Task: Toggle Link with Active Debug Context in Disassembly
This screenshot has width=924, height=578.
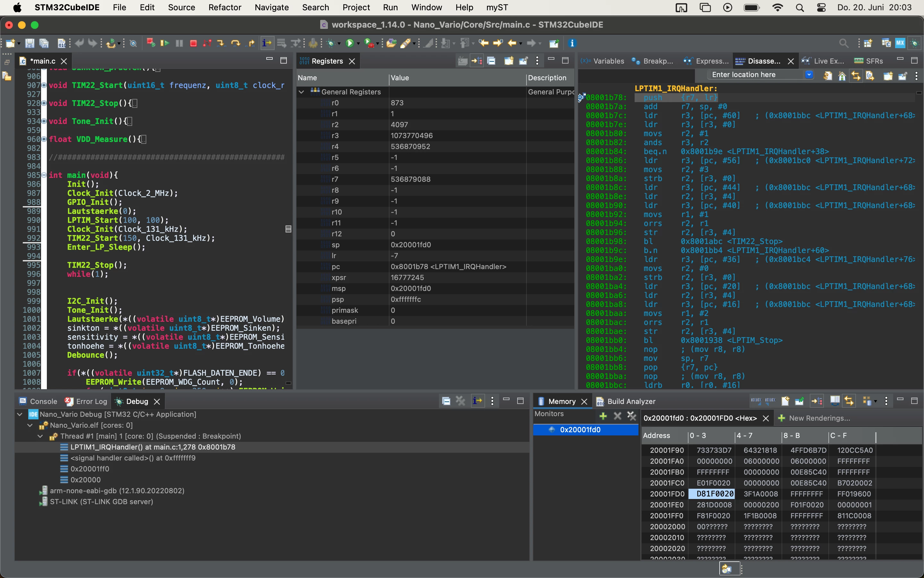Action: pyautogui.click(x=856, y=76)
